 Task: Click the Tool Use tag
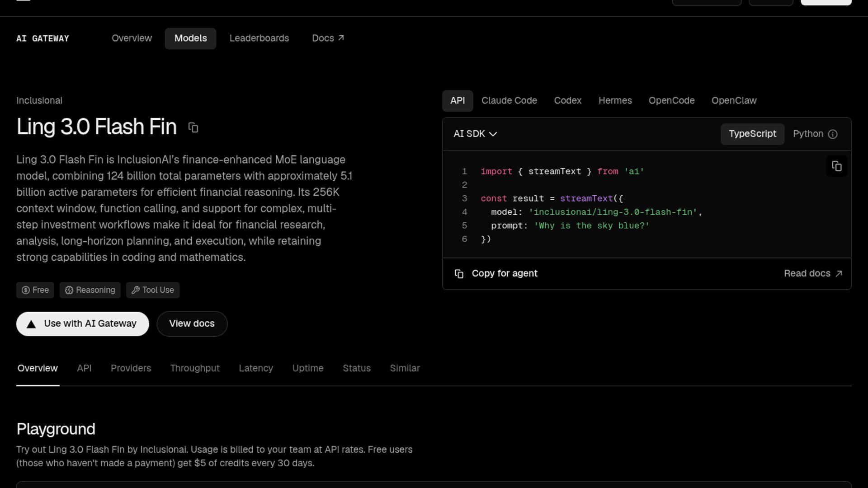click(153, 290)
